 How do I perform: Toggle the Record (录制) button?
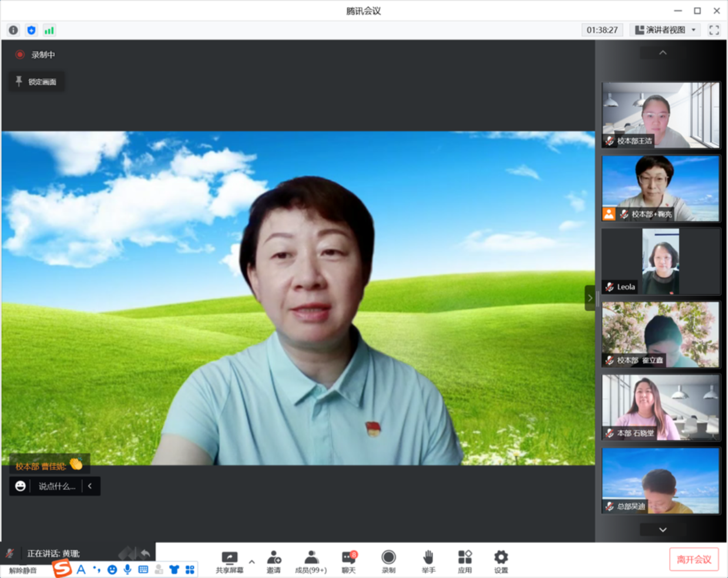(x=388, y=561)
